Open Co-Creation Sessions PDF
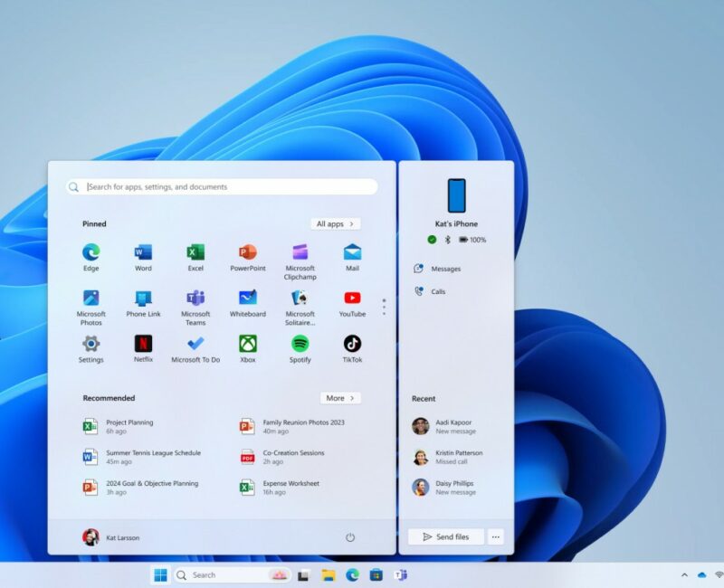Viewport: 724px width, 588px height. coord(281,457)
